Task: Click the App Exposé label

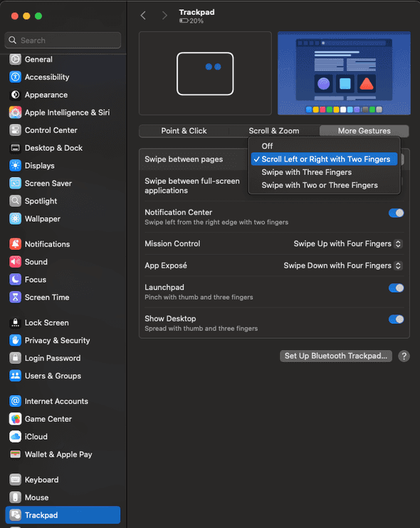Action: [x=166, y=265]
